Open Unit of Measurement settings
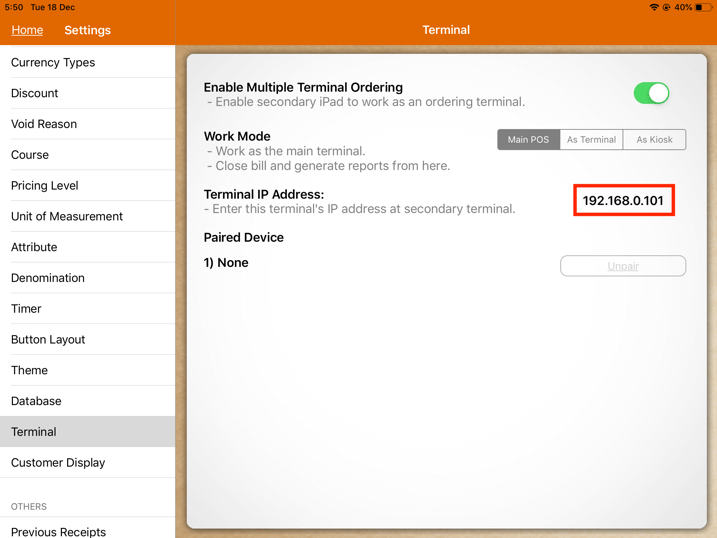717x538 pixels. tap(87, 216)
